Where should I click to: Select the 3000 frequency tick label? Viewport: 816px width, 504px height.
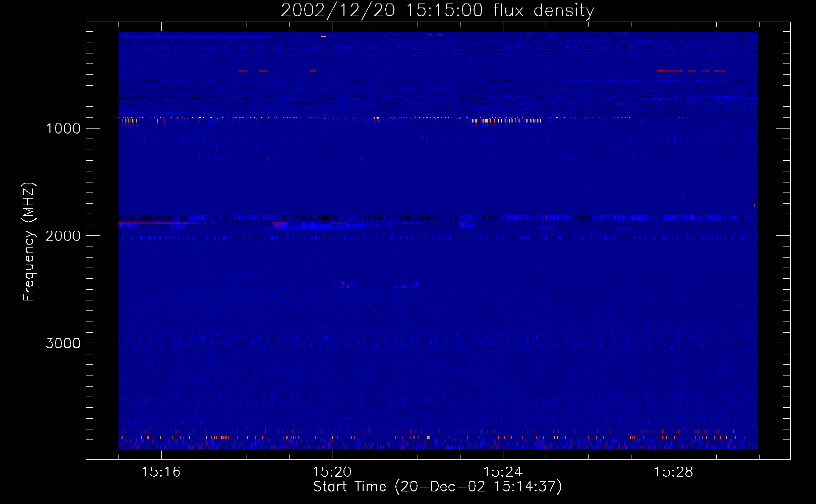(63, 343)
